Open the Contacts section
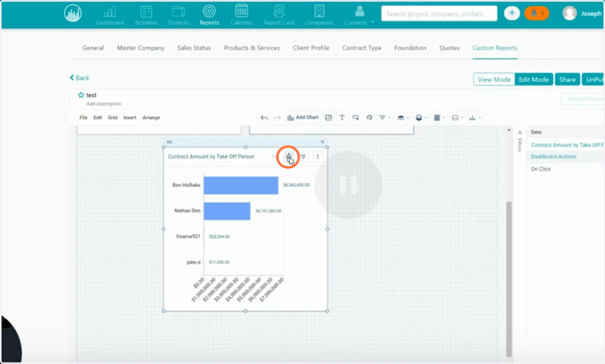The height and width of the screenshot is (364, 605). pyautogui.click(x=356, y=15)
